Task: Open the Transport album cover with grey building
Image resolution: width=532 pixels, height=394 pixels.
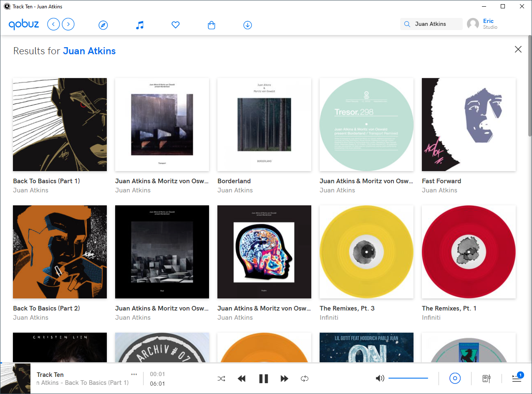Action: 162,124
